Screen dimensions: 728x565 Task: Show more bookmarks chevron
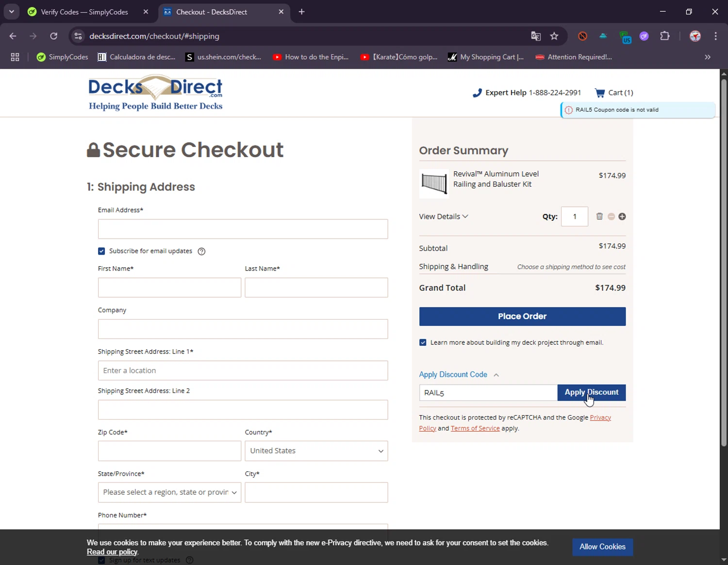(708, 57)
